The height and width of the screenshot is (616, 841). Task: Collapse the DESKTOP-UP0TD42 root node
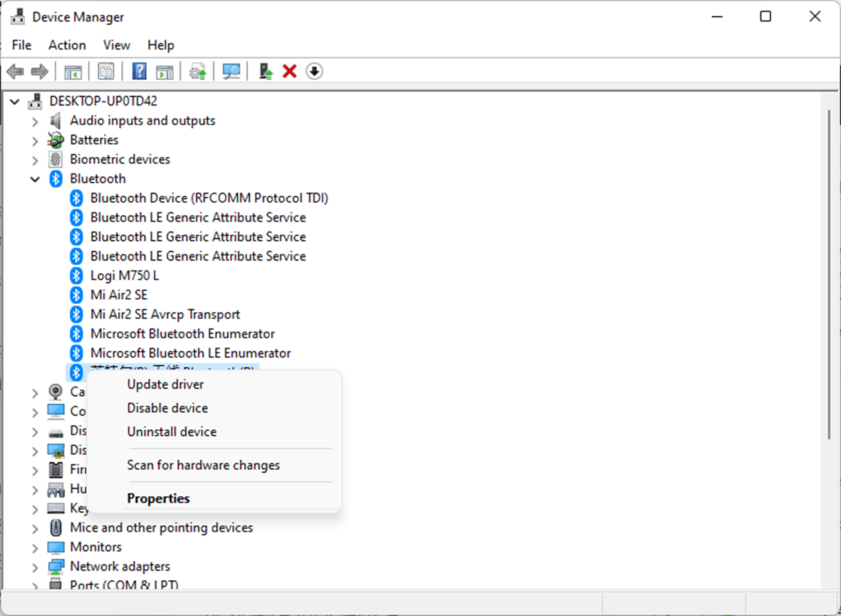[14, 101]
